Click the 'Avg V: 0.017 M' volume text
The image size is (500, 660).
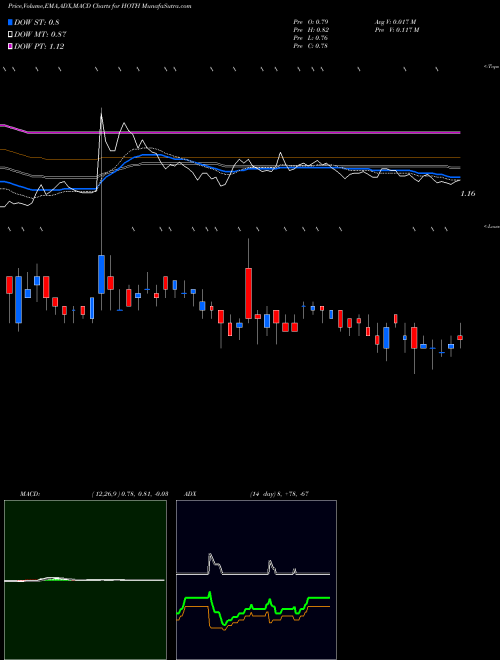coord(395,21)
